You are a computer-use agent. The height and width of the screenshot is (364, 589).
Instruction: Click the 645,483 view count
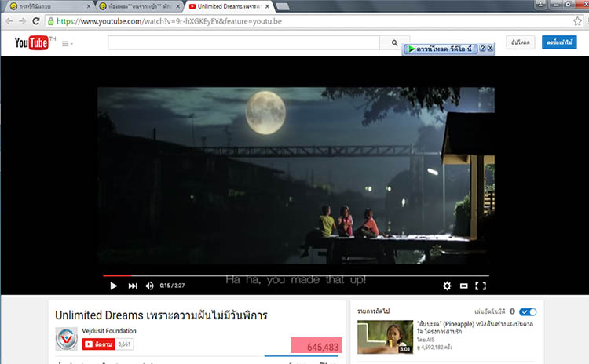[x=323, y=347]
